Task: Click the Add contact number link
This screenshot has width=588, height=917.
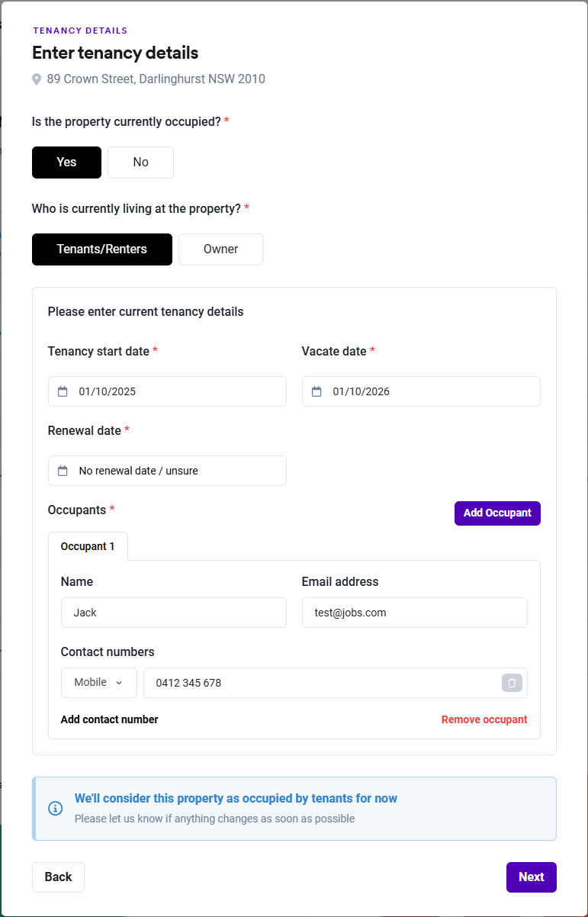Action: point(110,719)
